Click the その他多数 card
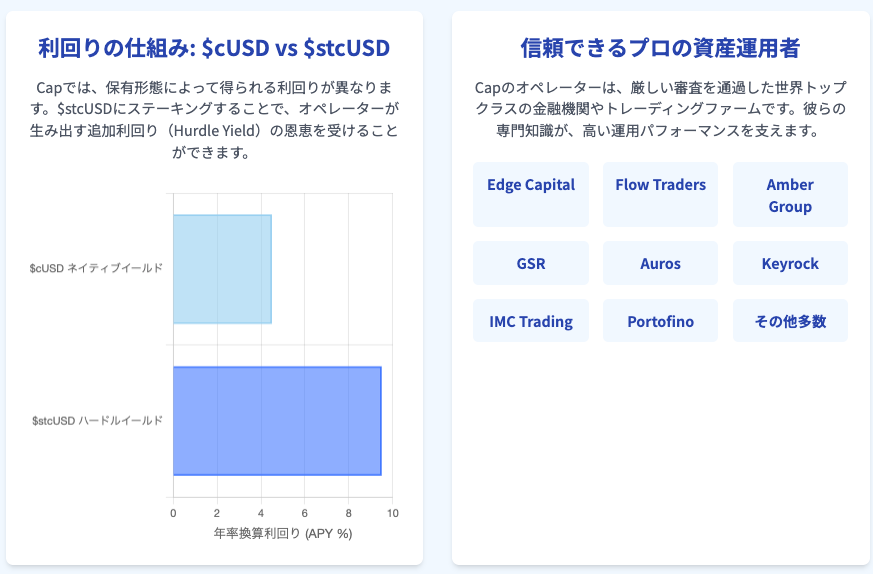The image size is (873, 574). (790, 321)
